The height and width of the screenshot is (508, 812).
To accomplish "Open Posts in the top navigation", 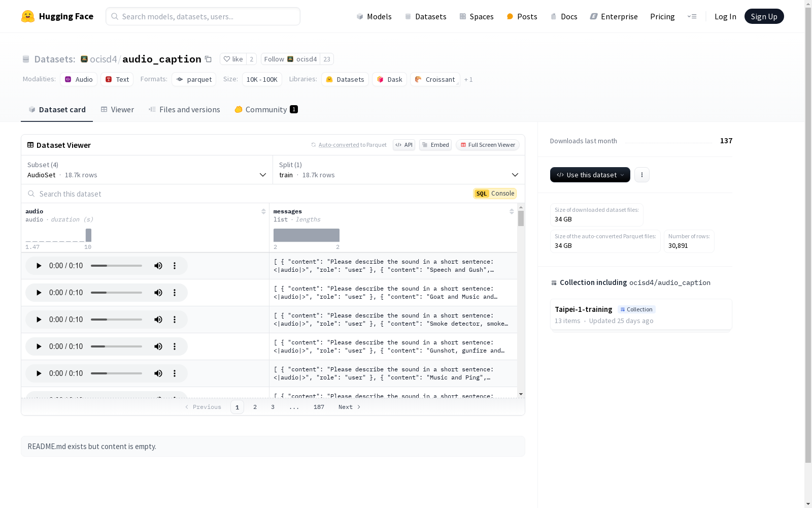I will [522, 16].
